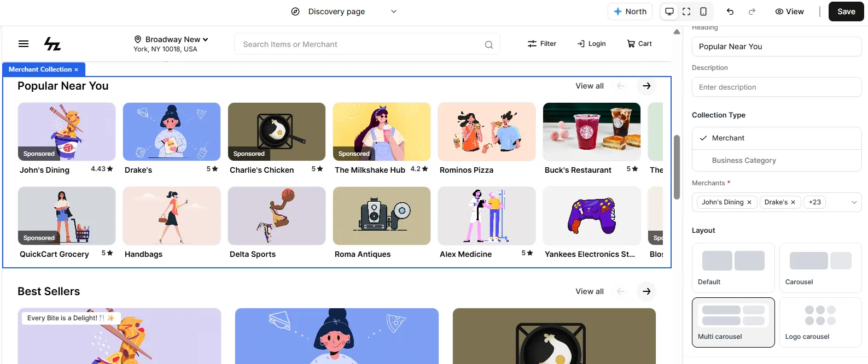Remove John's Dining merchant chip

coord(749,202)
